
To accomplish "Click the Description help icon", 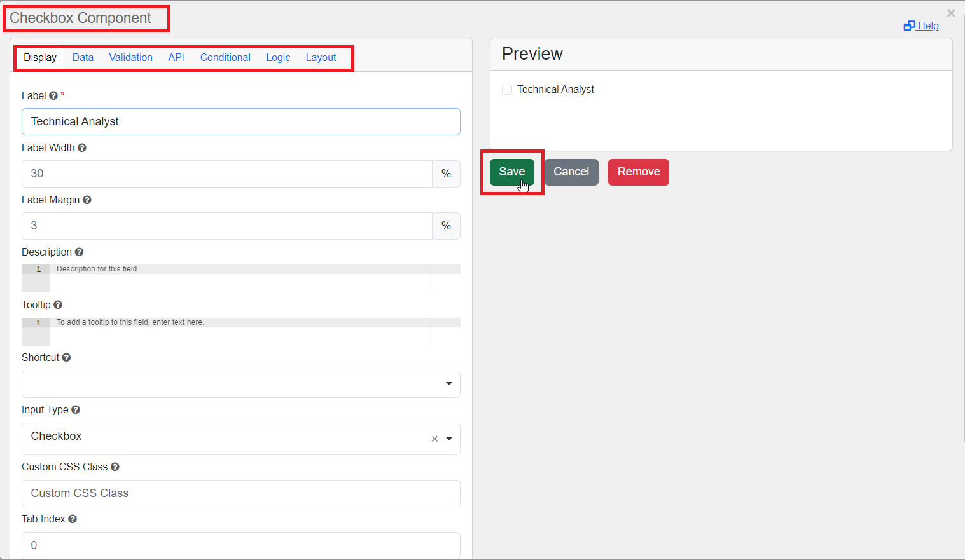I will click(79, 252).
